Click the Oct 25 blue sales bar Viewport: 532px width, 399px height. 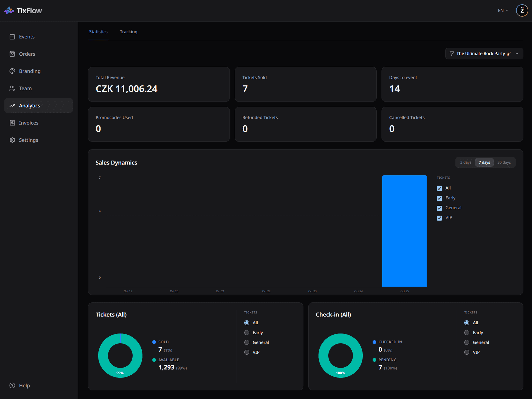(404, 231)
